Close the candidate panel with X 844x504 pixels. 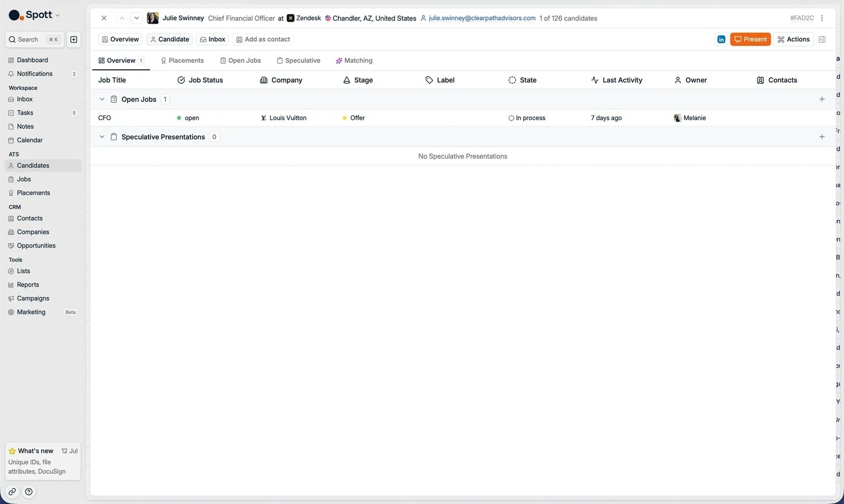coord(104,18)
